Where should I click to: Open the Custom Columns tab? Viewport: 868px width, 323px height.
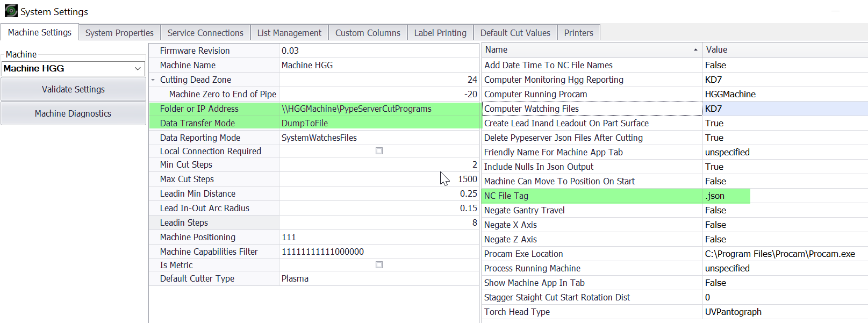368,33
